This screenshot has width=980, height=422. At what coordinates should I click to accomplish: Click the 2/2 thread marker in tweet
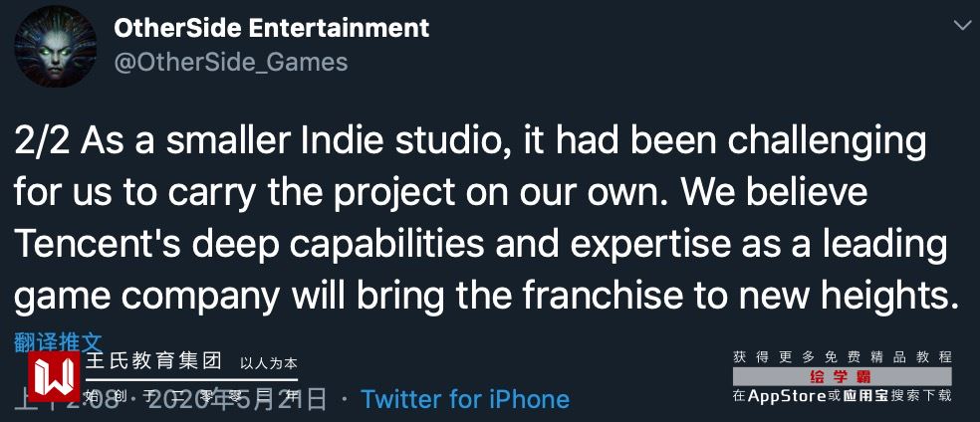42,140
